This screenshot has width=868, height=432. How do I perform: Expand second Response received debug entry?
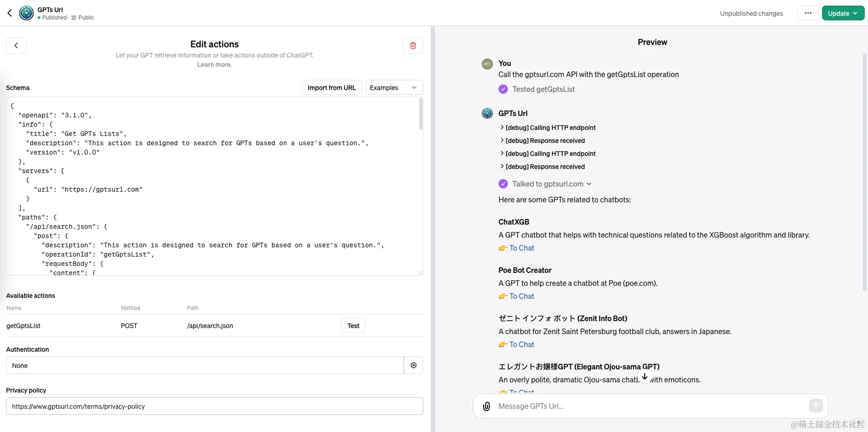[542, 167]
